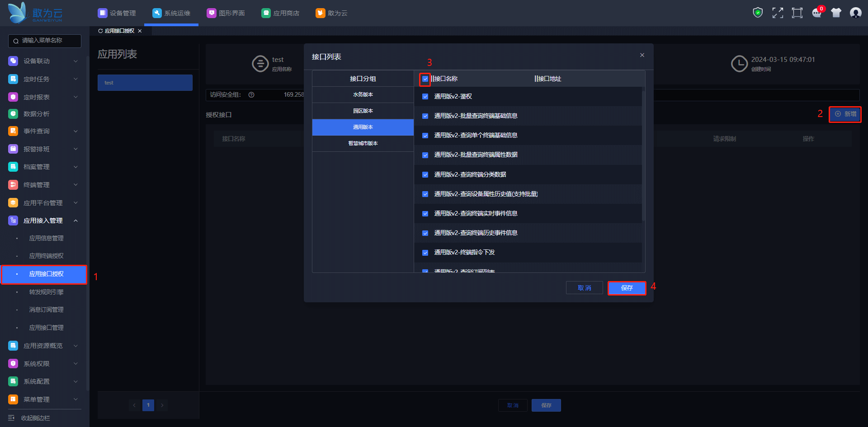This screenshot has width=868, height=427.
Task: Click the 收起侧边栏 label
Action: 35,418
